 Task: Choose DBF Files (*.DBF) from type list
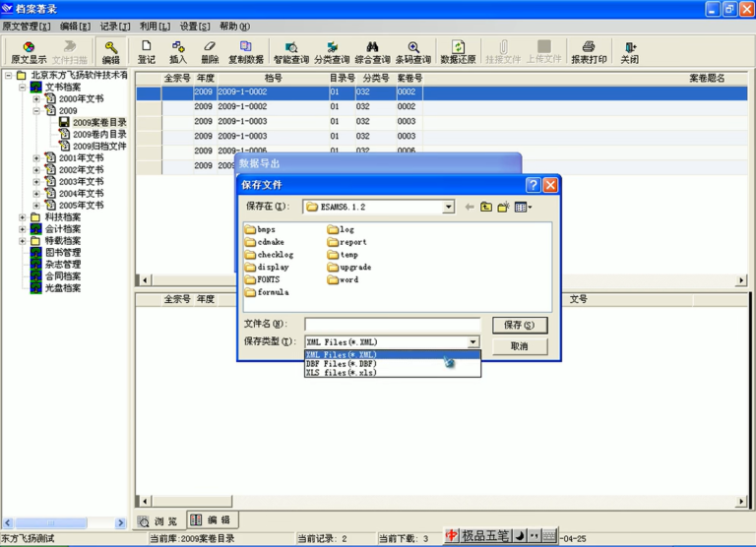[x=342, y=363]
